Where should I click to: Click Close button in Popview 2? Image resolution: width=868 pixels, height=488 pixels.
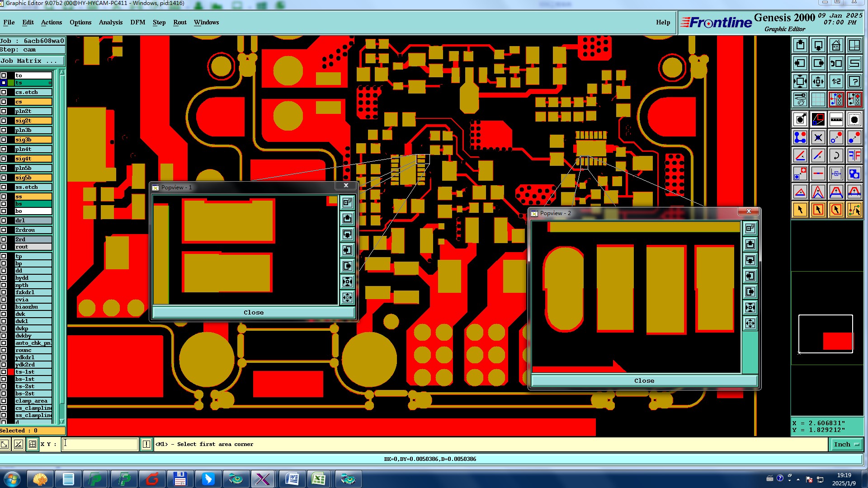(644, 380)
